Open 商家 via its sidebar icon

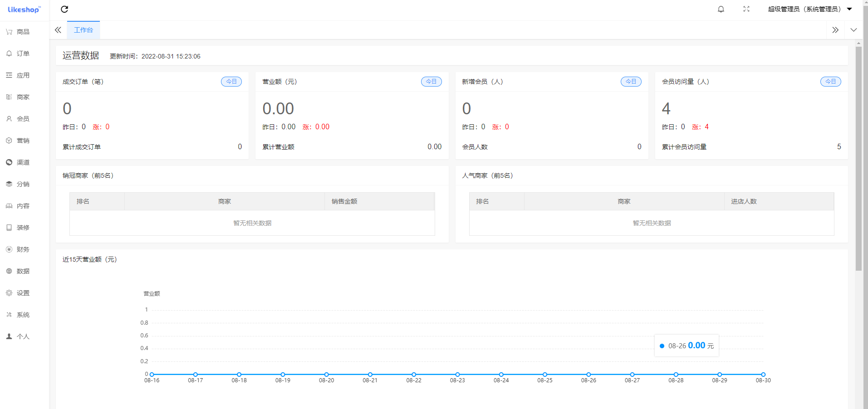click(9, 97)
